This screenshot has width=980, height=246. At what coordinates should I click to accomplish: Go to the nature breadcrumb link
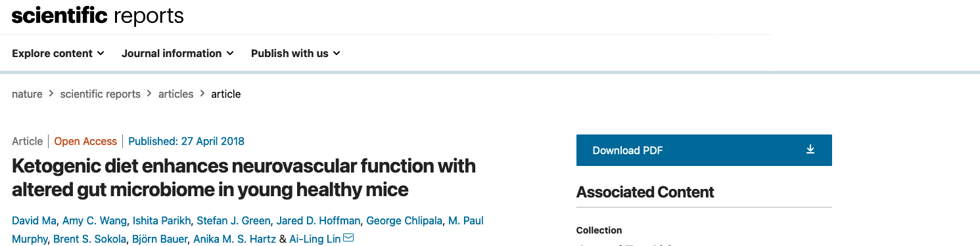pyautogui.click(x=27, y=94)
